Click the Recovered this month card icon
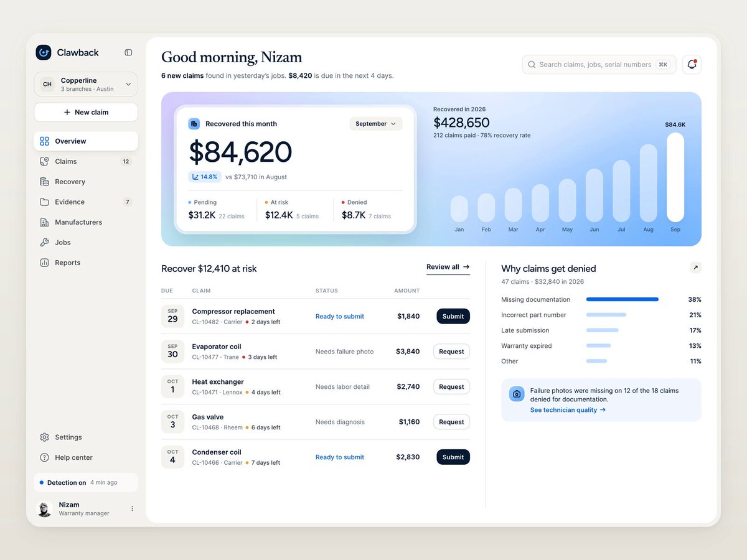Viewport: 747px width, 560px height. coord(194,124)
